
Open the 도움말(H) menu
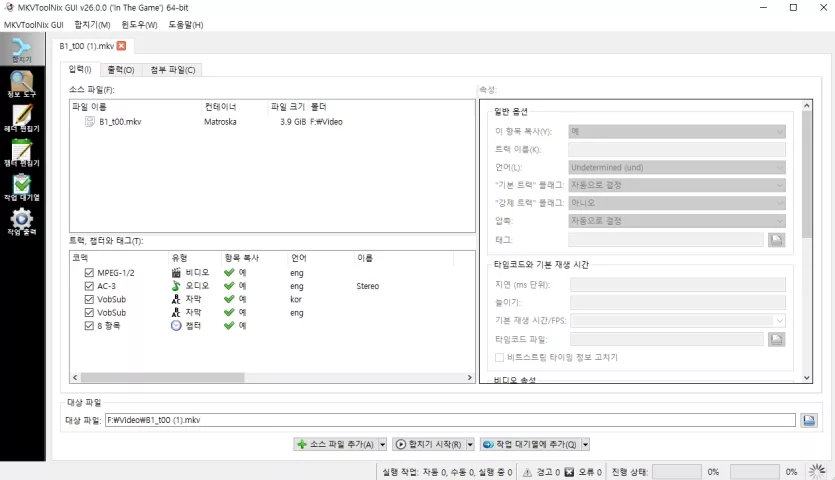pyautogui.click(x=185, y=25)
